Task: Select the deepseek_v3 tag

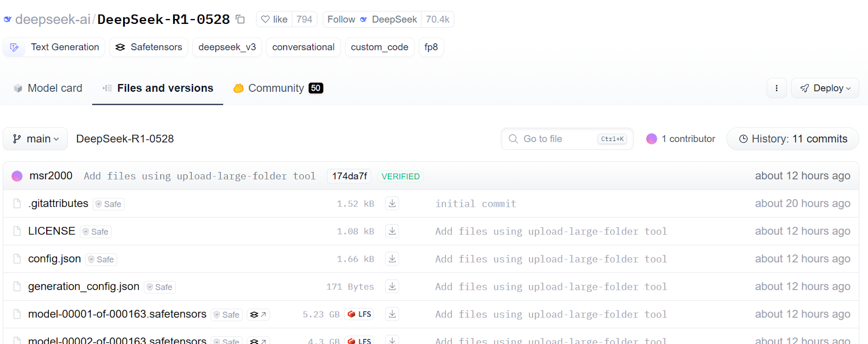Action: (x=227, y=47)
